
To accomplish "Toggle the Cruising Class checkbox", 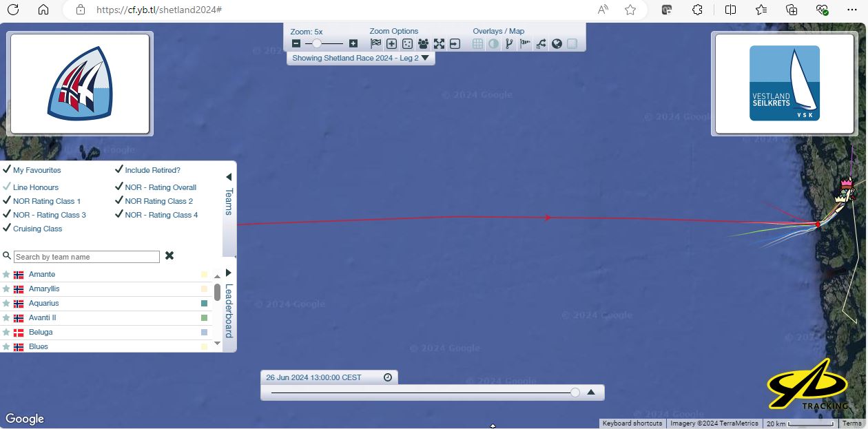I will click(x=7, y=228).
